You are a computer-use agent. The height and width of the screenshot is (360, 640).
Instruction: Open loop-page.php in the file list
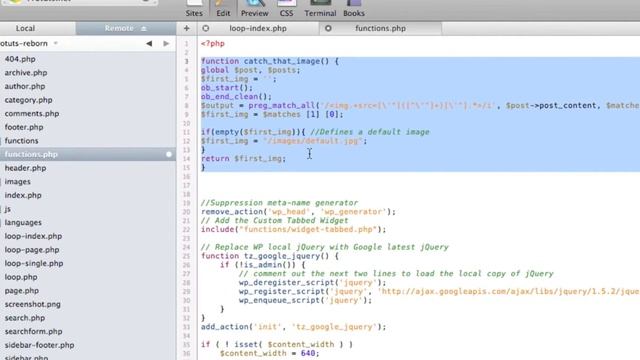[32, 250]
